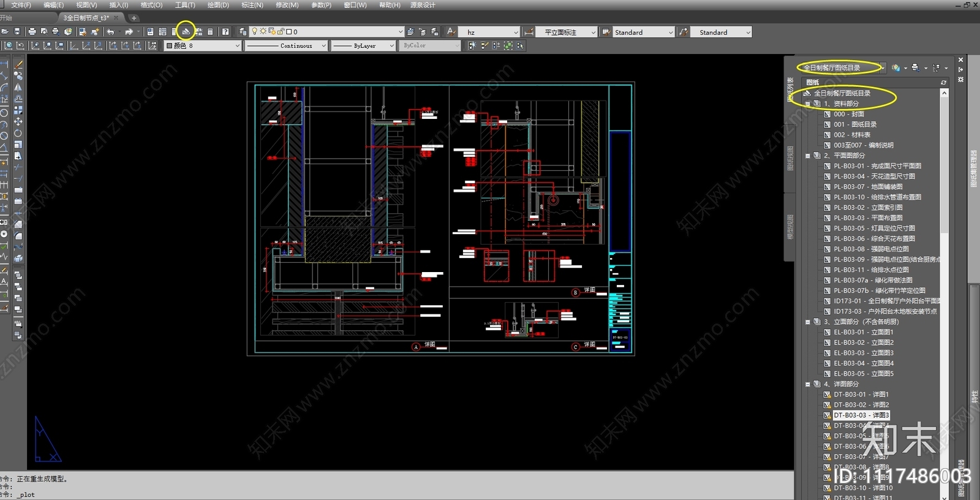This screenshot has width=980, height=500.
Task: Toggle layer 0 lock padlock icon
Action: [x=281, y=31]
